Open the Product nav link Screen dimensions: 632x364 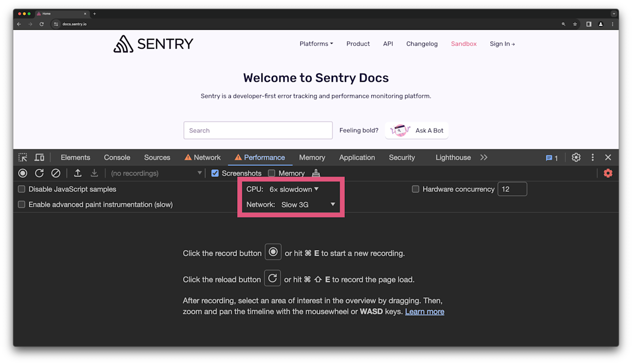pyautogui.click(x=358, y=44)
